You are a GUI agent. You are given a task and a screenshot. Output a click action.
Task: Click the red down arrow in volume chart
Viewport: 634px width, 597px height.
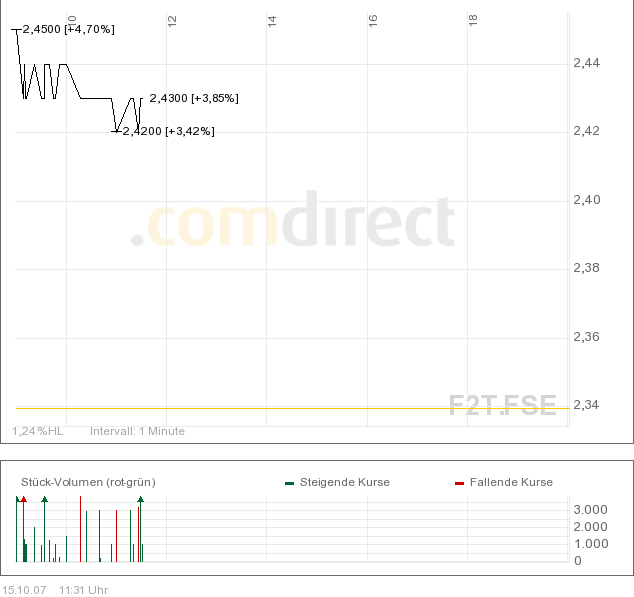24,499
